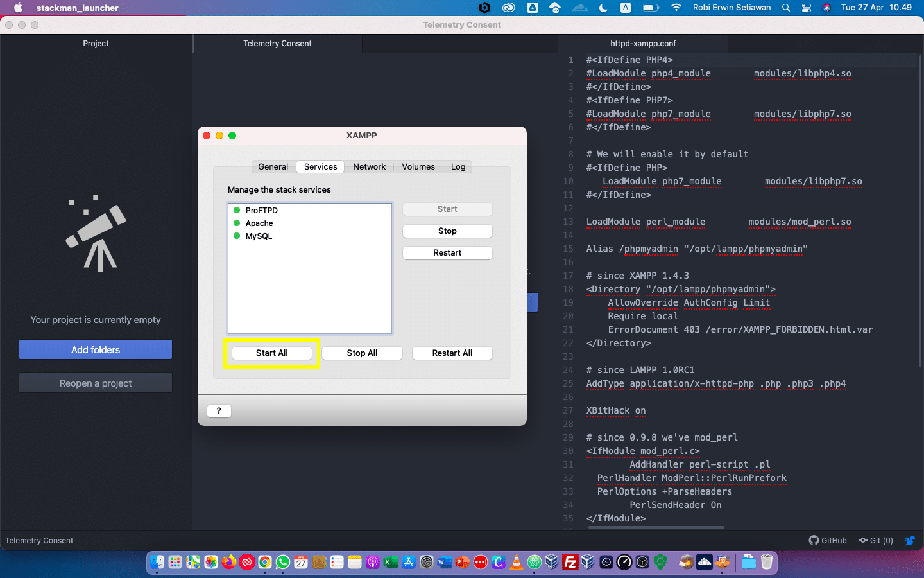
Task: Open the Trash in the dock
Action: click(x=767, y=563)
